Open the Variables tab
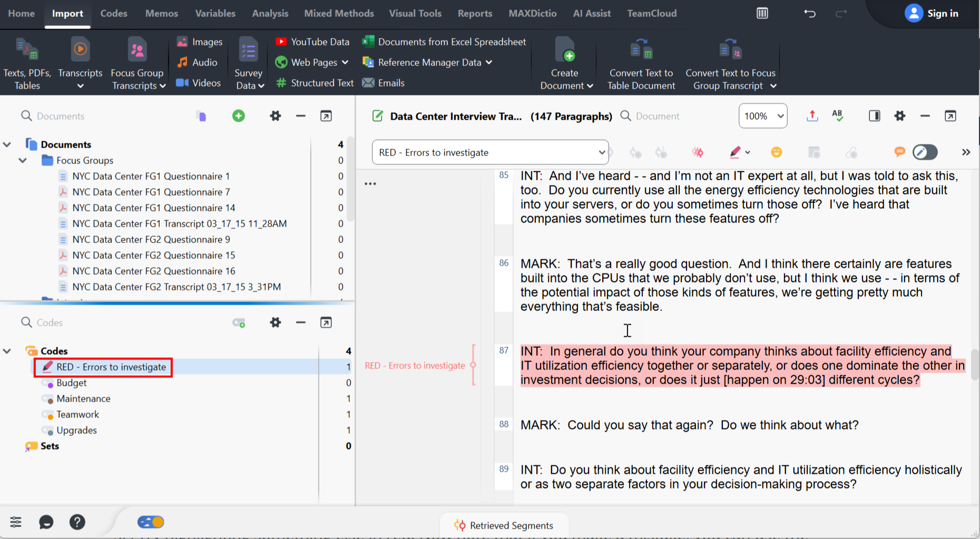 [215, 13]
